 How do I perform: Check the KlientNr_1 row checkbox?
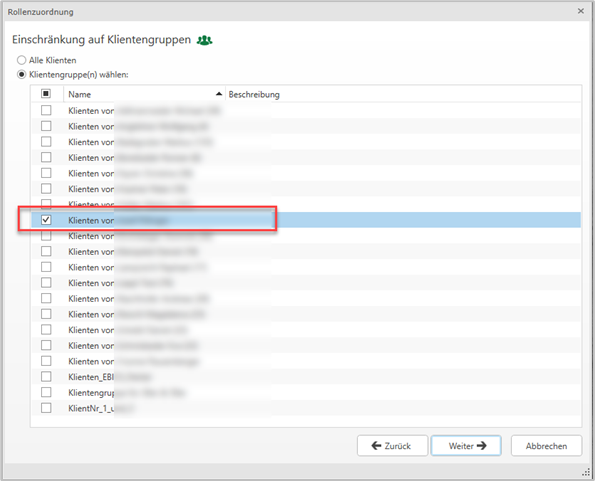point(46,408)
